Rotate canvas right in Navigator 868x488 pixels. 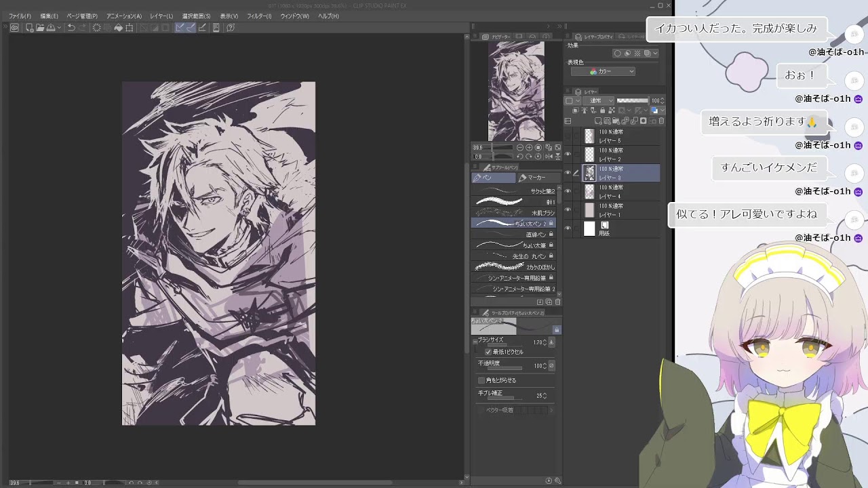click(528, 157)
